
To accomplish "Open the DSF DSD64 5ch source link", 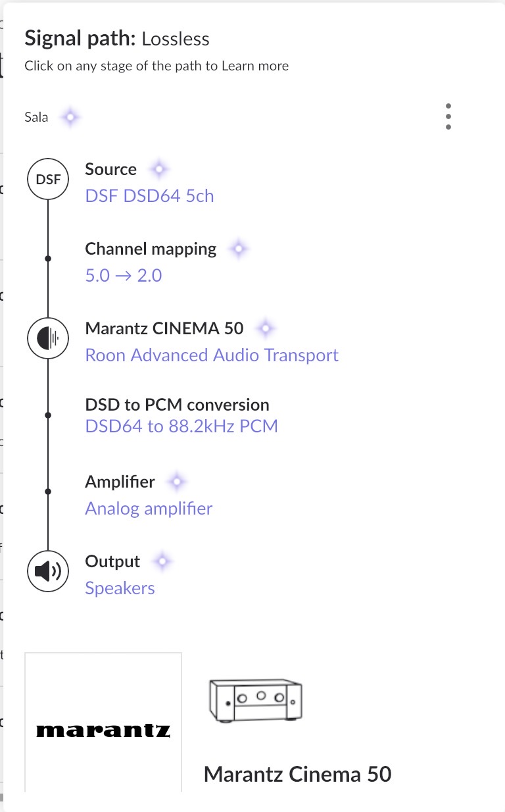I will 149,196.
